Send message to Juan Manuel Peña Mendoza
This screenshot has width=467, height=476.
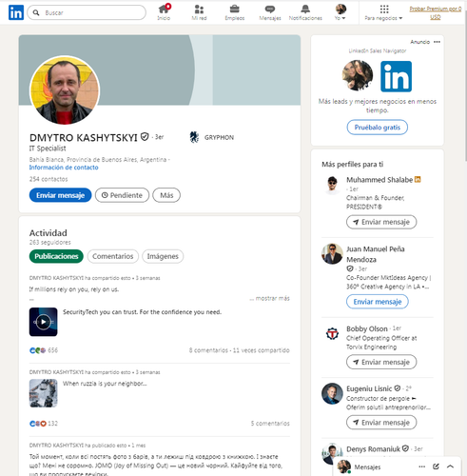(x=378, y=302)
